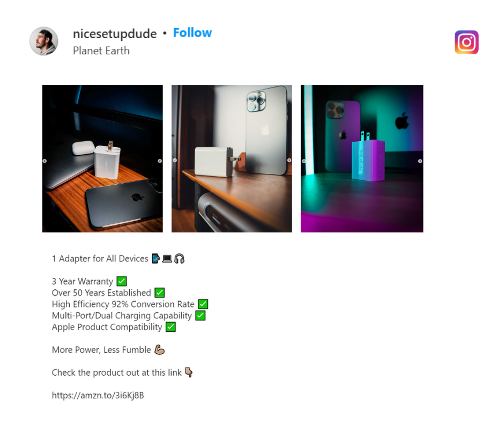
Task: Click checkmark beside Multi-Port/Dual Charging Capability
Action: (x=200, y=316)
